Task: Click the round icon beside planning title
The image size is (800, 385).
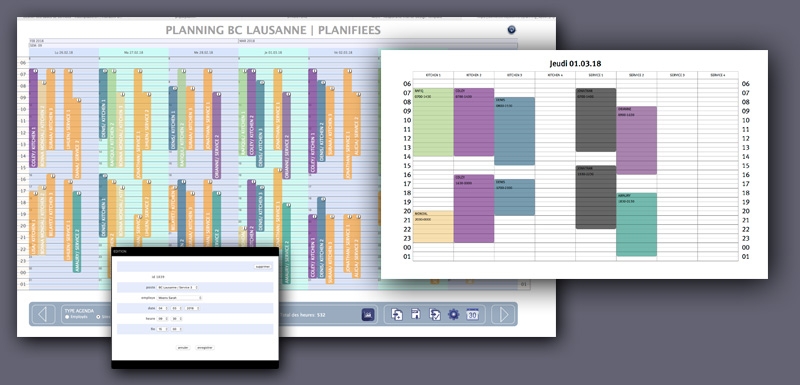Action: click(511, 30)
